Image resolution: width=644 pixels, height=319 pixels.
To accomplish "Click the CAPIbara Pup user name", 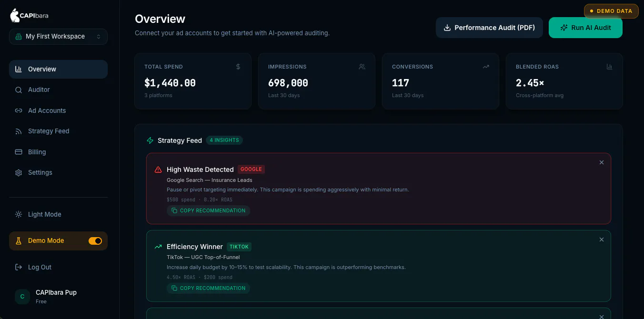I will click(56, 292).
